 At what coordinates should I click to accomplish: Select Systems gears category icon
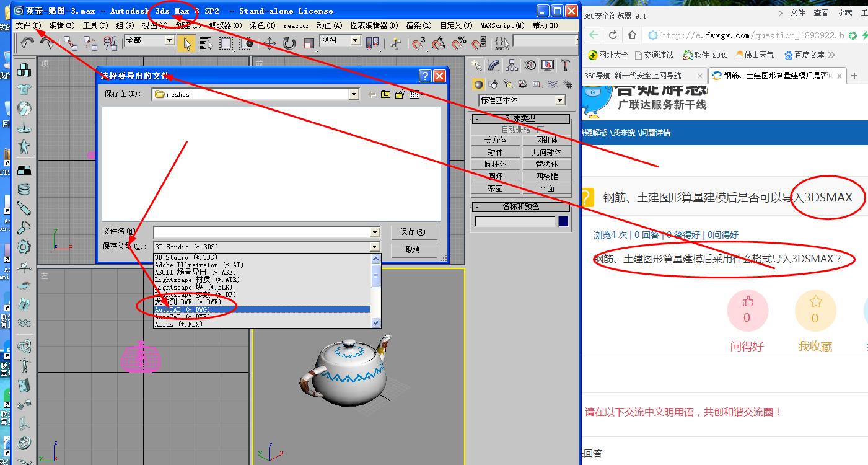coord(568,84)
